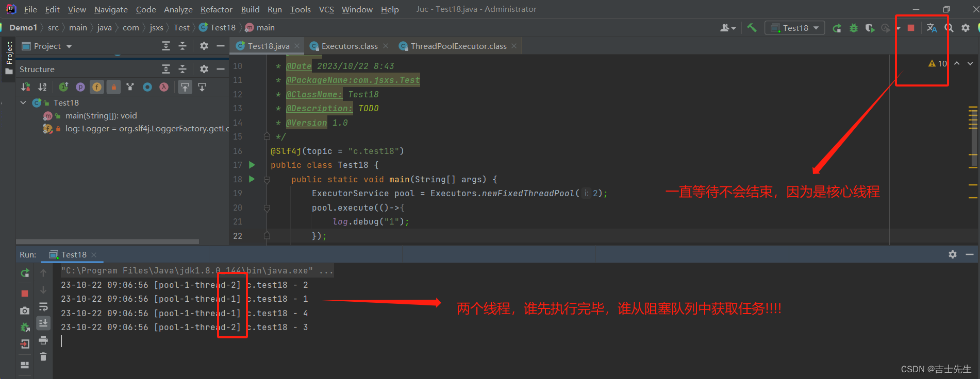Hide the Structure panel
The height and width of the screenshot is (379, 980).
[x=221, y=69]
